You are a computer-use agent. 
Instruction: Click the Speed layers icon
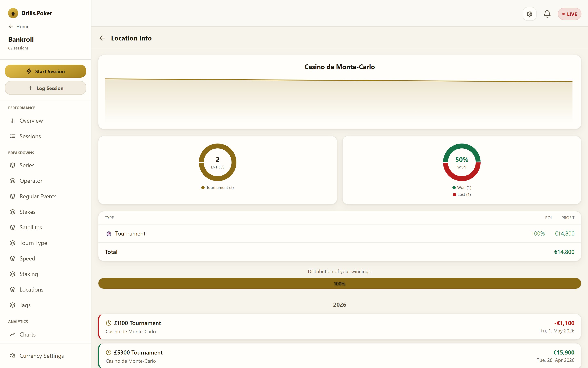coord(13,258)
